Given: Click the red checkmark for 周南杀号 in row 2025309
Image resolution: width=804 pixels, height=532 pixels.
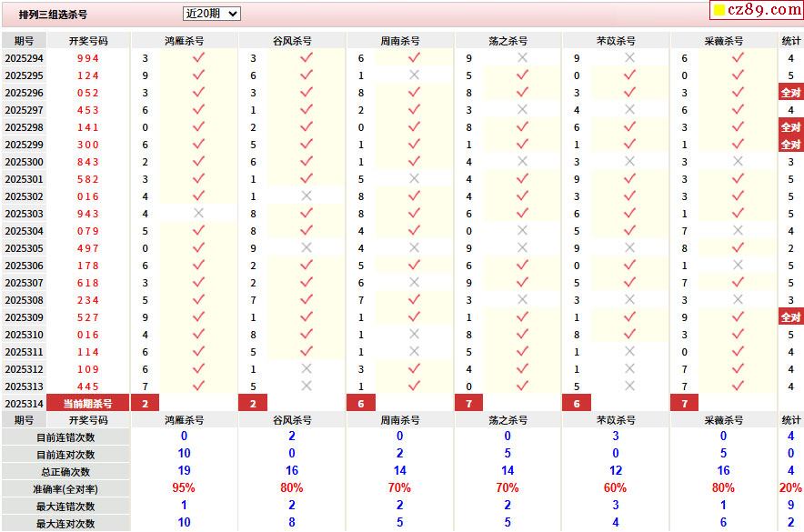Looking at the screenshot, I should (x=414, y=317).
